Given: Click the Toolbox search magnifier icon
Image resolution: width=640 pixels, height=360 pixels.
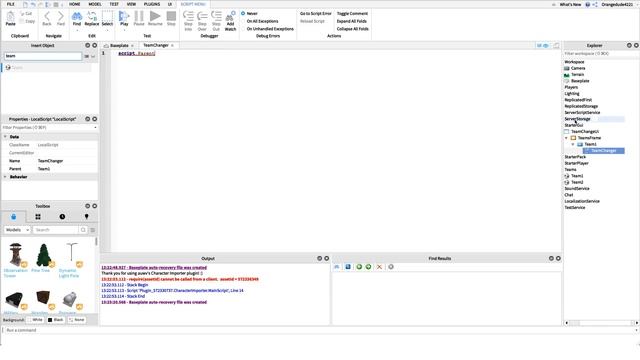Looking at the screenshot, I should pos(83,230).
